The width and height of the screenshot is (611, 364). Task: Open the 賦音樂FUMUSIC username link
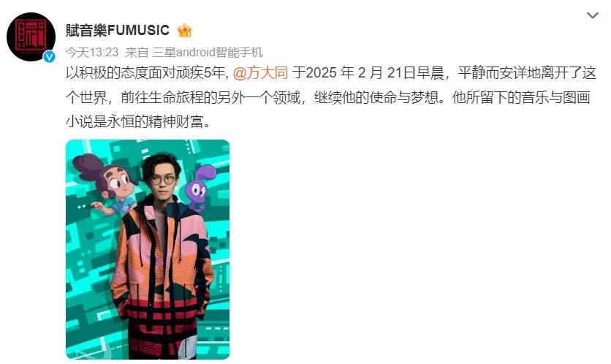click(117, 31)
